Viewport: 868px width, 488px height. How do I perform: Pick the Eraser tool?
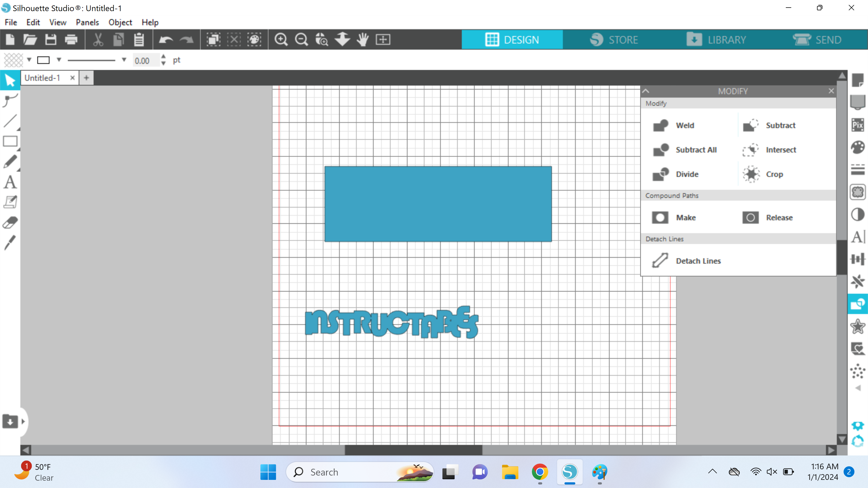[x=10, y=223]
